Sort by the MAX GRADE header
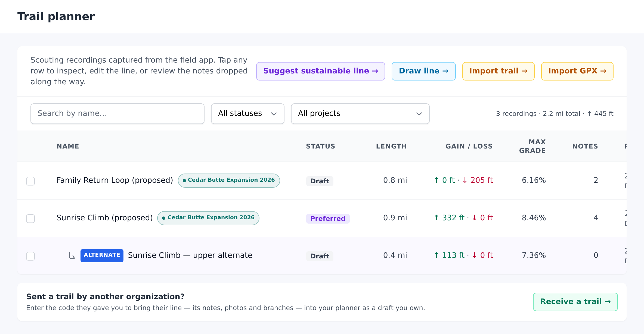The height and width of the screenshot is (334, 644). [532, 146]
